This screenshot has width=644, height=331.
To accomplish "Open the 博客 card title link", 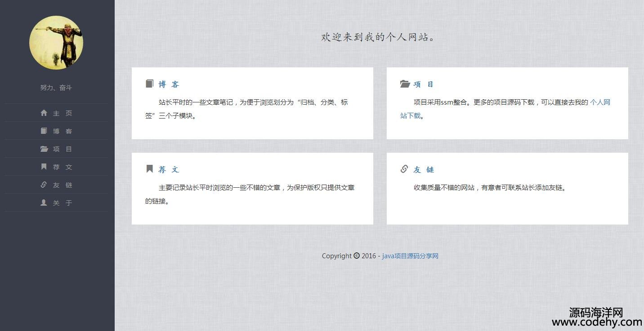I will pos(169,84).
